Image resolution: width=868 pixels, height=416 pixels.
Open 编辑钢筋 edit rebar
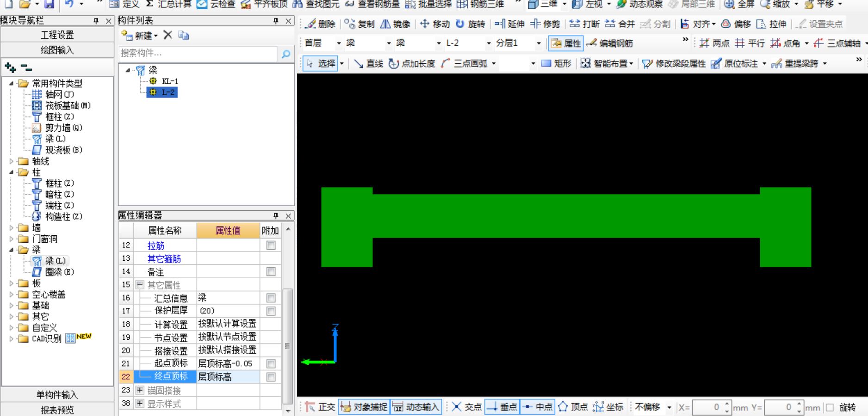[609, 43]
